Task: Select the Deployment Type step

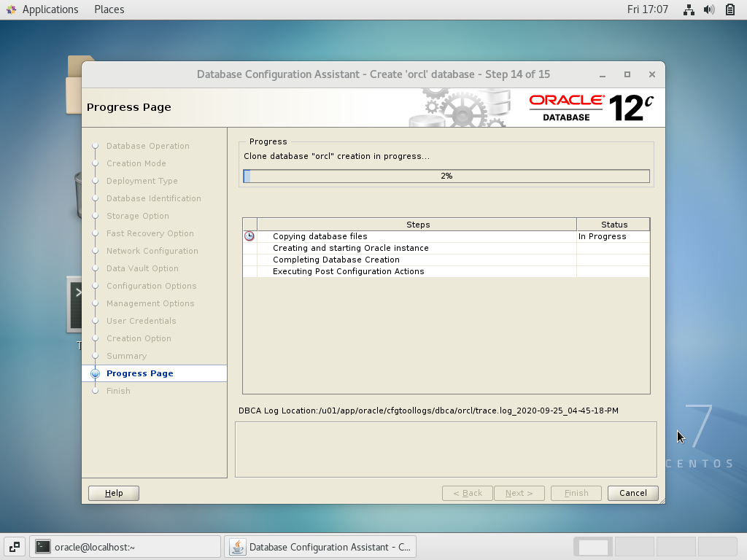Action: coord(142,181)
